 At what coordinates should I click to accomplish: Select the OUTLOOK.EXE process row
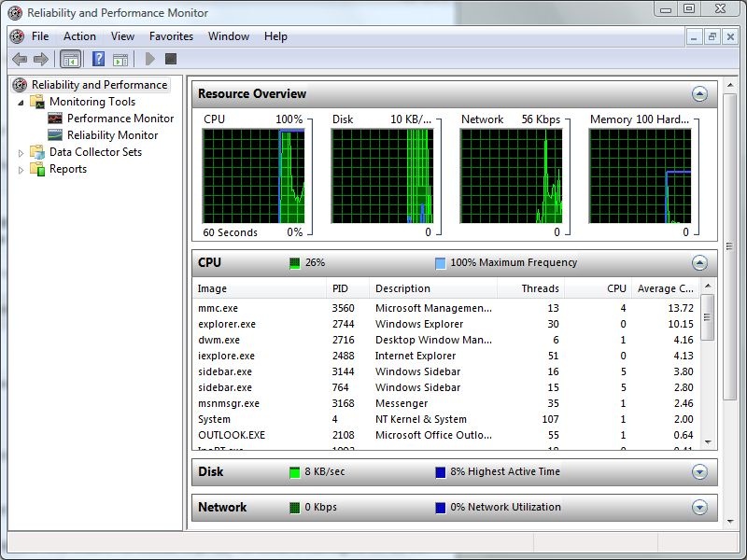coord(446,435)
